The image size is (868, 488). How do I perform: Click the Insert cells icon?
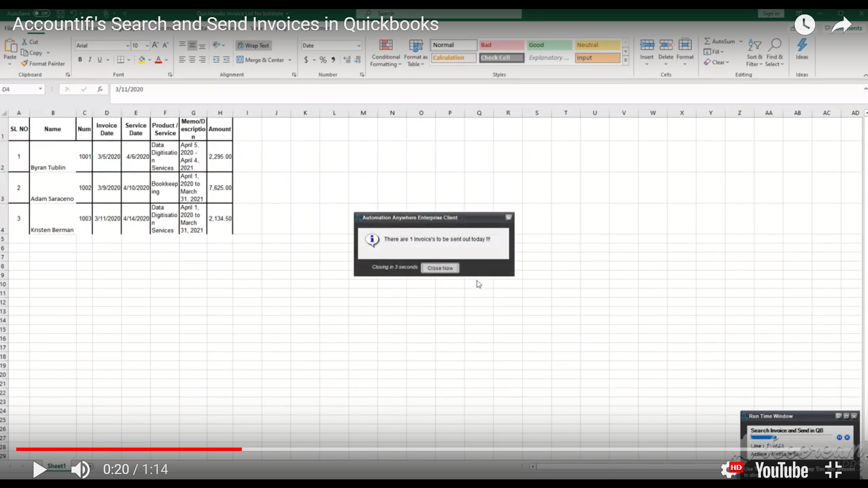coord(647,45)
